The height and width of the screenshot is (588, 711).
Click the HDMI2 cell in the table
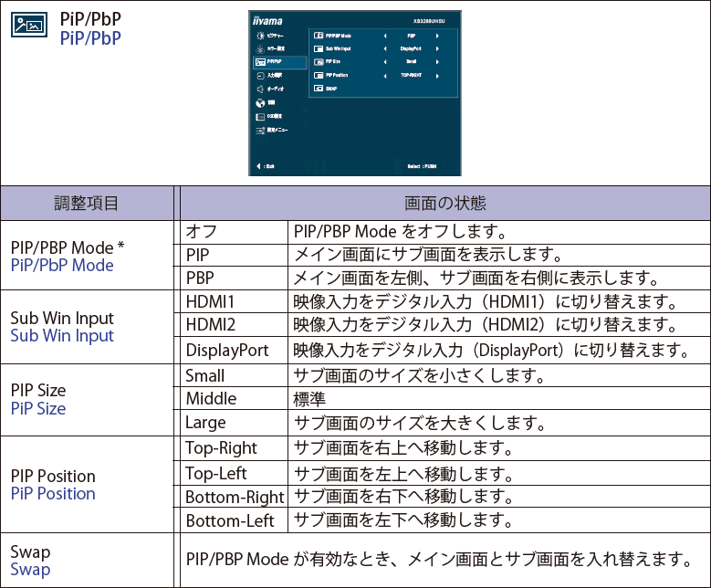point(234,324)
